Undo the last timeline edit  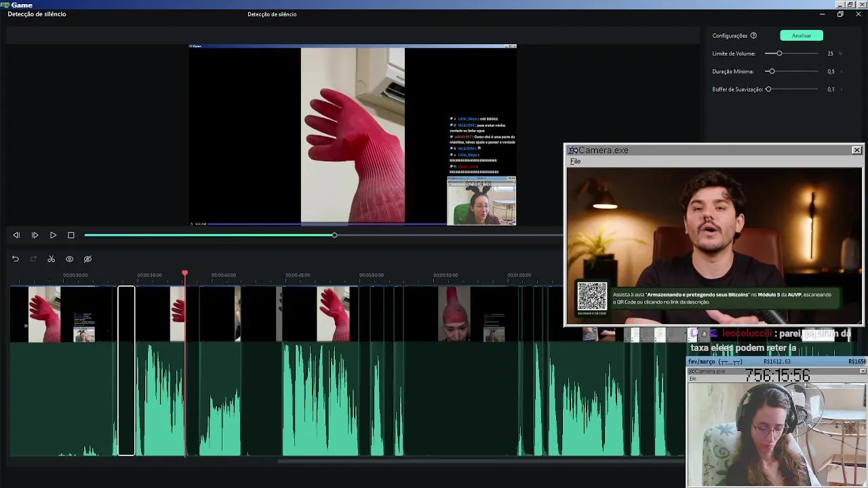[15, 259]
